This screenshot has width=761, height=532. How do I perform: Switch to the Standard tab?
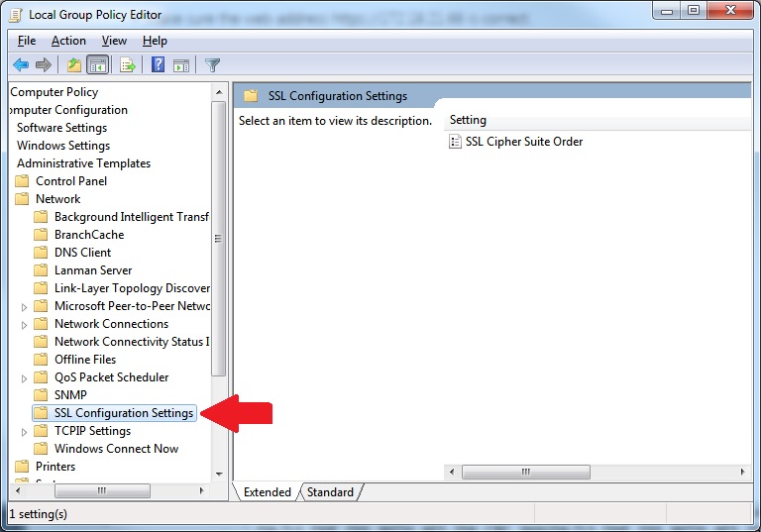coord(330,492)
